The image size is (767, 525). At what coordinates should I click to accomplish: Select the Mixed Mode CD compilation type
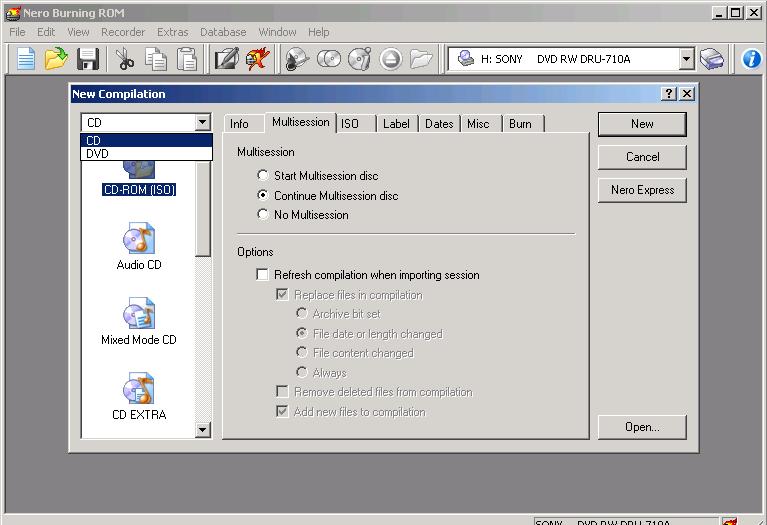[139, 321]
